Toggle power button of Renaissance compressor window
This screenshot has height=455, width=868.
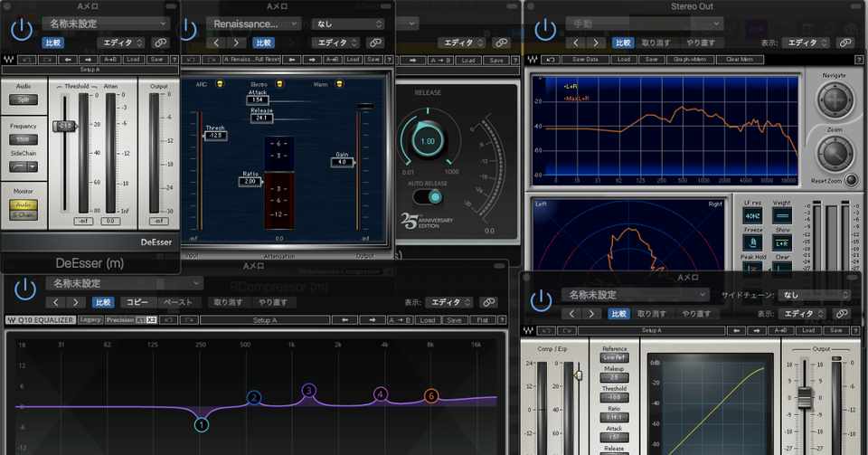(x=189, y=31)
